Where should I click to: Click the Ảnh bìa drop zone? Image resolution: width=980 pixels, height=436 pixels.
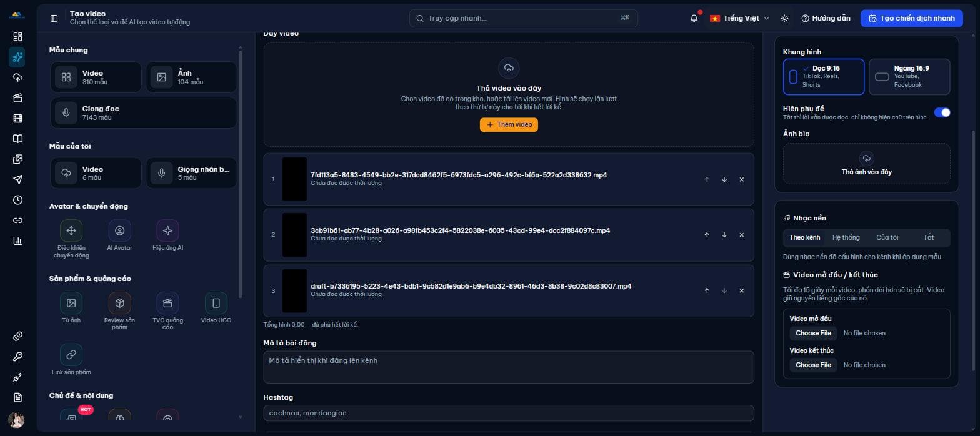pos(866,164)
